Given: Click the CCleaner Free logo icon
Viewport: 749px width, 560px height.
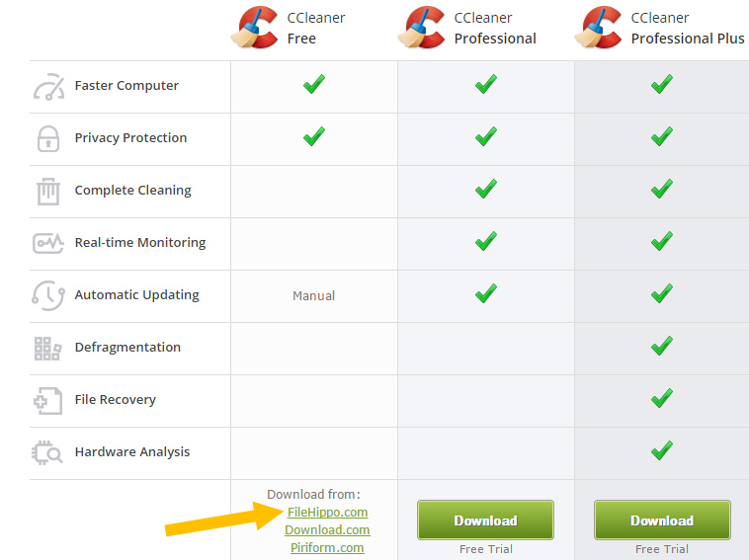Looking at the screenshot, I should point(255,28).
